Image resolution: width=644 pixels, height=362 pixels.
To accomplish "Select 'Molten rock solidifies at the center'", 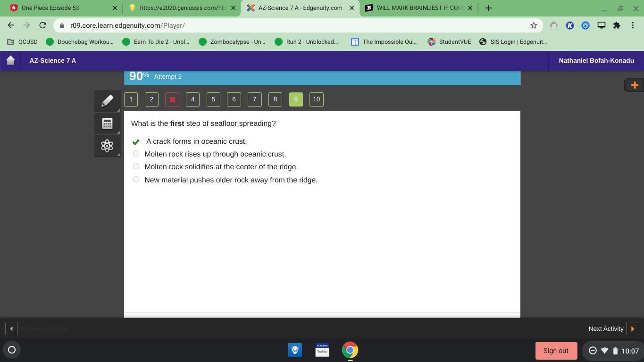I will pyautogui.click(x=136, y=166).
